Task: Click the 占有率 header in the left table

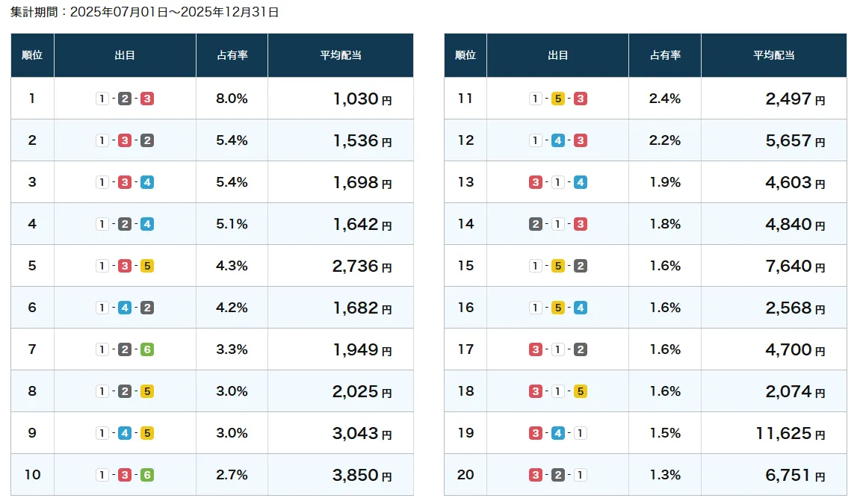Action: (x=232, y=55)
